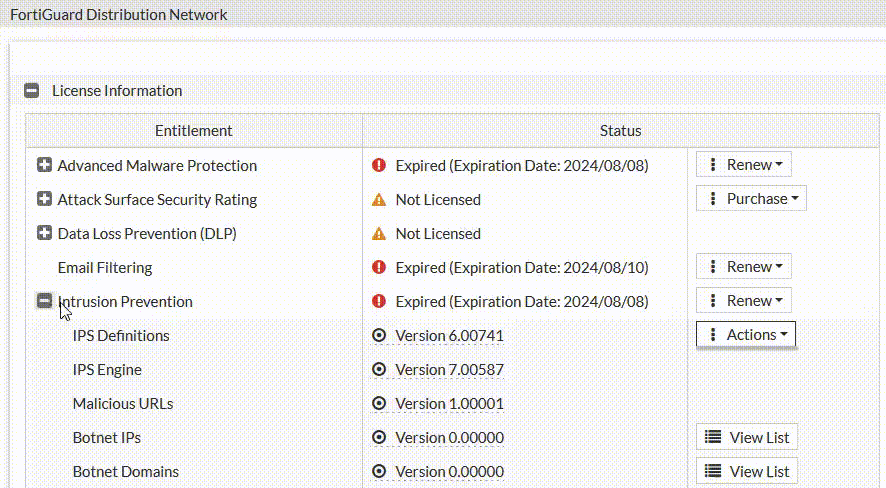The width and height of the screenshot is (886, 488).
Task: Select the Botnet IPs row label
Action: (x=107, y=437)
